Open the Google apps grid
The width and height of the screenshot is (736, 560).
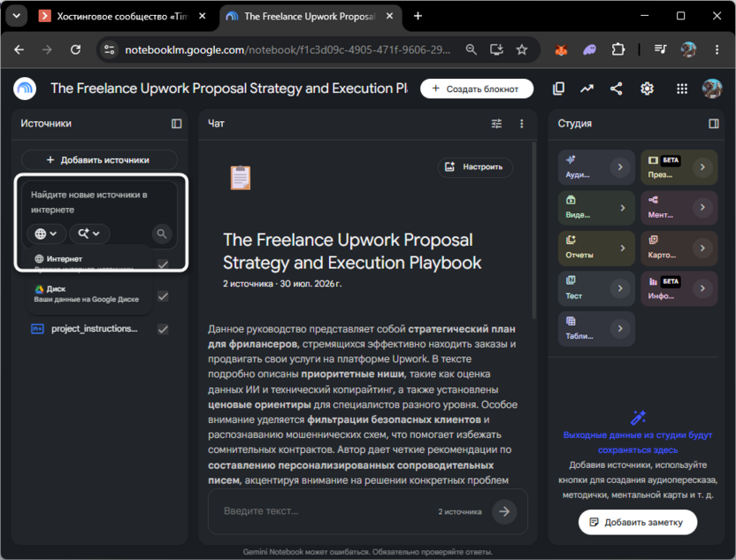point(681,88)
